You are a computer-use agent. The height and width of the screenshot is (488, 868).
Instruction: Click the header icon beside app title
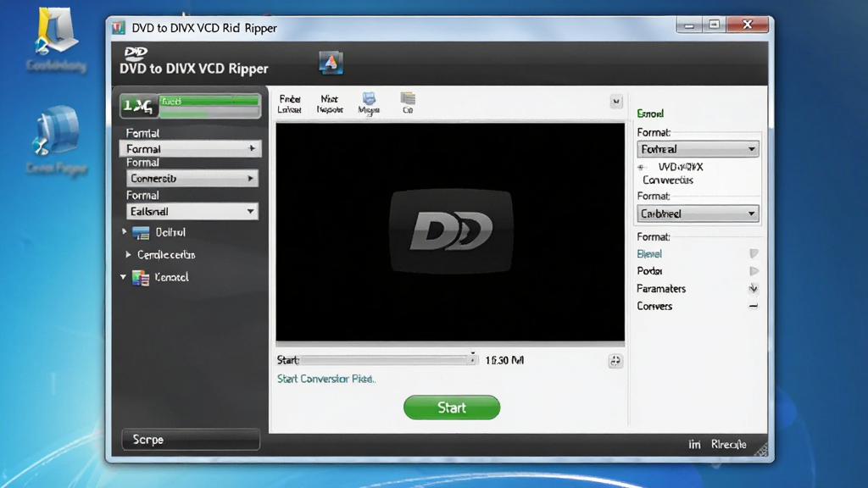point(331,63)
